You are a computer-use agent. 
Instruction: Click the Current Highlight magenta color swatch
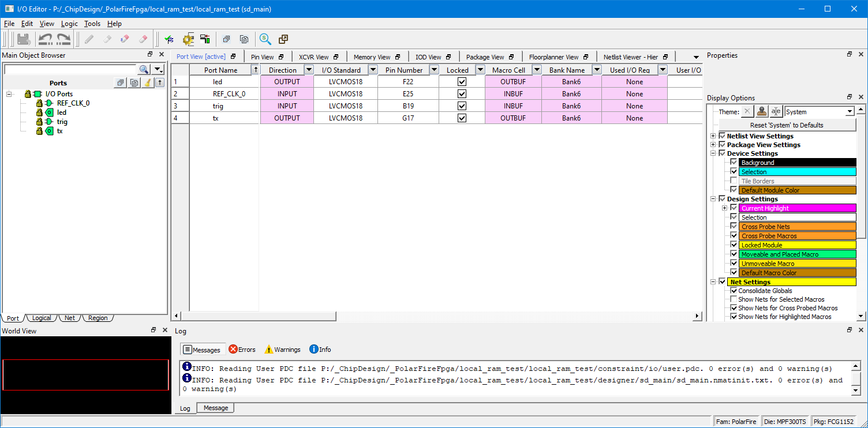[797, 208]
